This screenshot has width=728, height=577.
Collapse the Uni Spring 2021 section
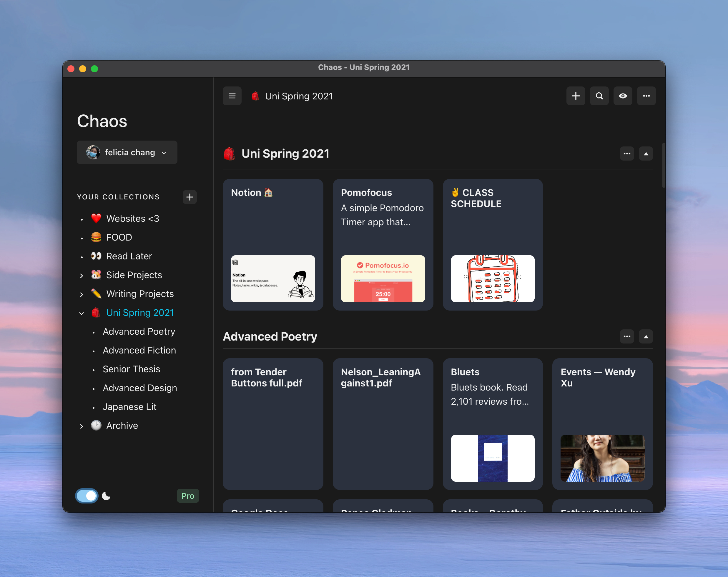[x=646, y=154]
